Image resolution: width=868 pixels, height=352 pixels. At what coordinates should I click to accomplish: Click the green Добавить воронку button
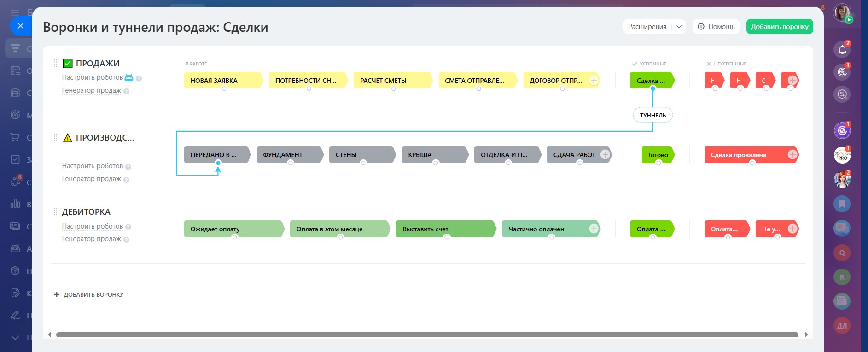pyautogui.click(x=780, y=27)
